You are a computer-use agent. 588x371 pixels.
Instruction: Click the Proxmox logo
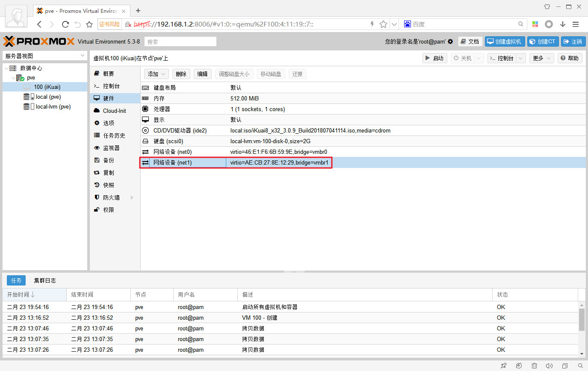pyautogui.click(x=39, y=41)
